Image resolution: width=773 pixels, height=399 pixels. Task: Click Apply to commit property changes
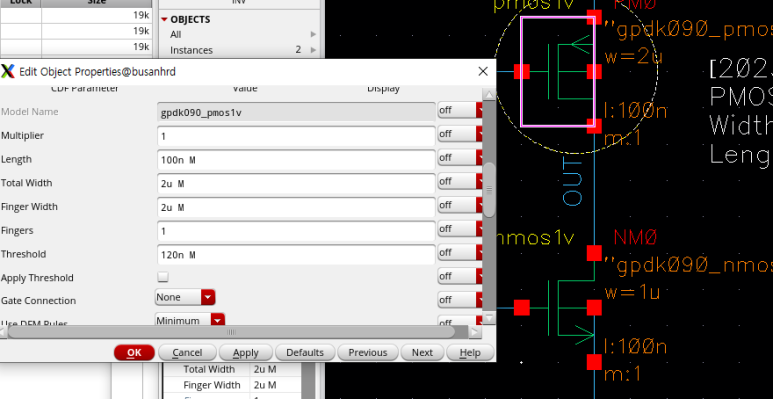[246, 353]
